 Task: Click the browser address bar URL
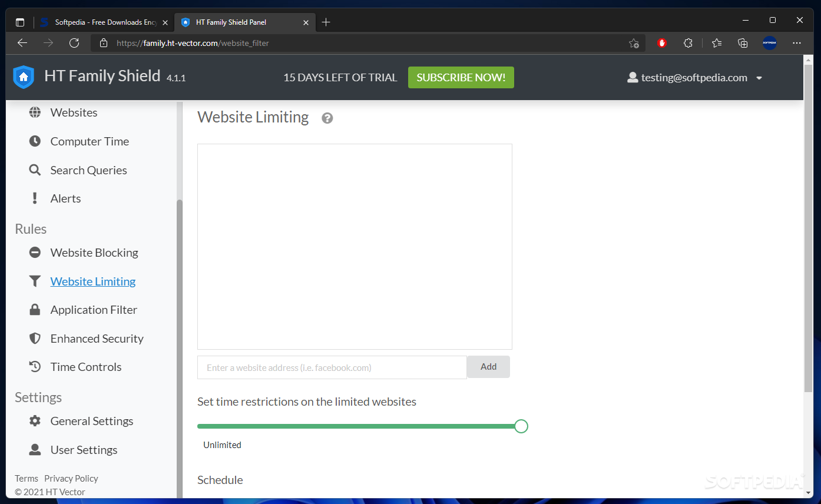[x=193, y=43]
